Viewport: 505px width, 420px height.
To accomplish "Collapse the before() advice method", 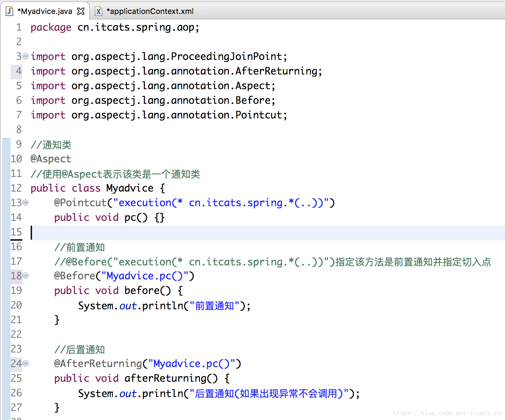I will (x=25, y=275).
